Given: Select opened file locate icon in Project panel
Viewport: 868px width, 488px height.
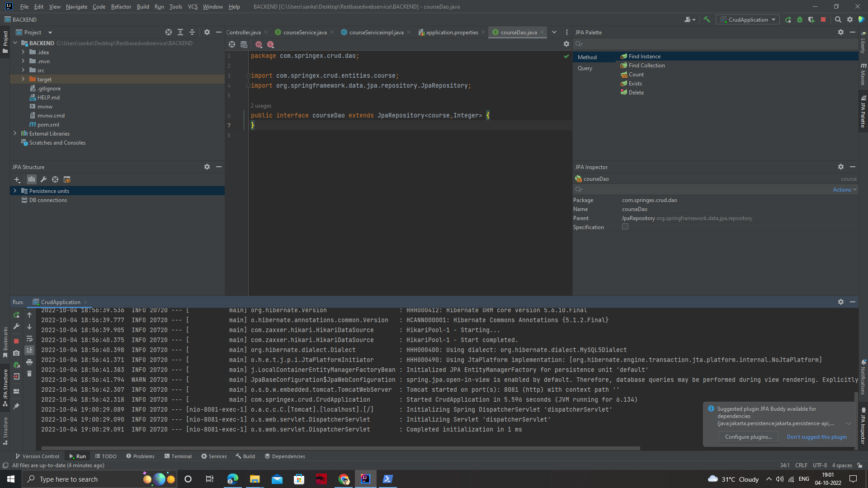Looking at the screenshot, I should (169, 32).
